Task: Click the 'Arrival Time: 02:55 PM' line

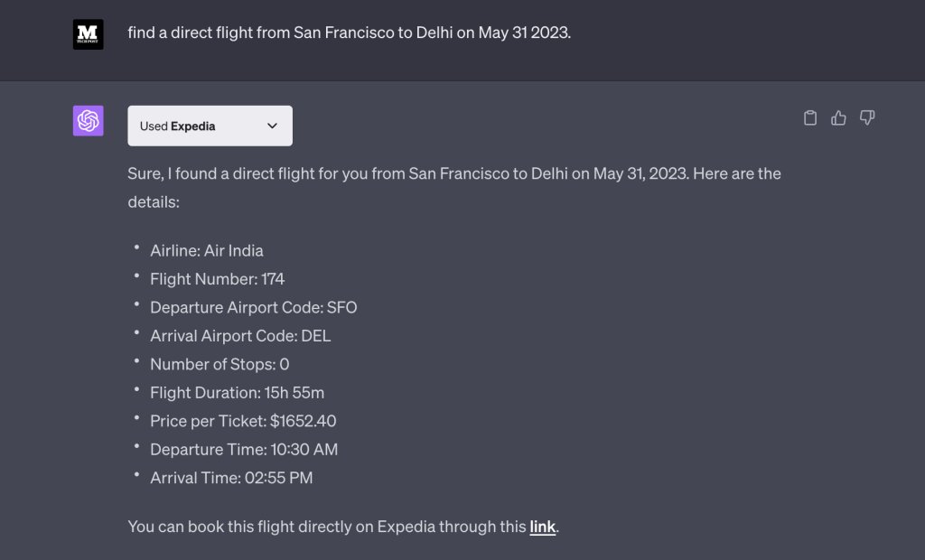Action: tap(231, 478)
